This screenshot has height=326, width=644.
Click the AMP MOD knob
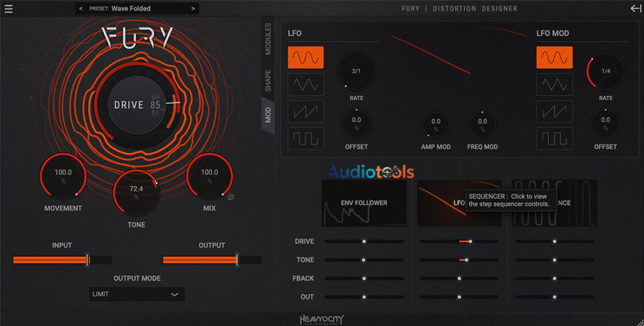(x=436, y=126)
